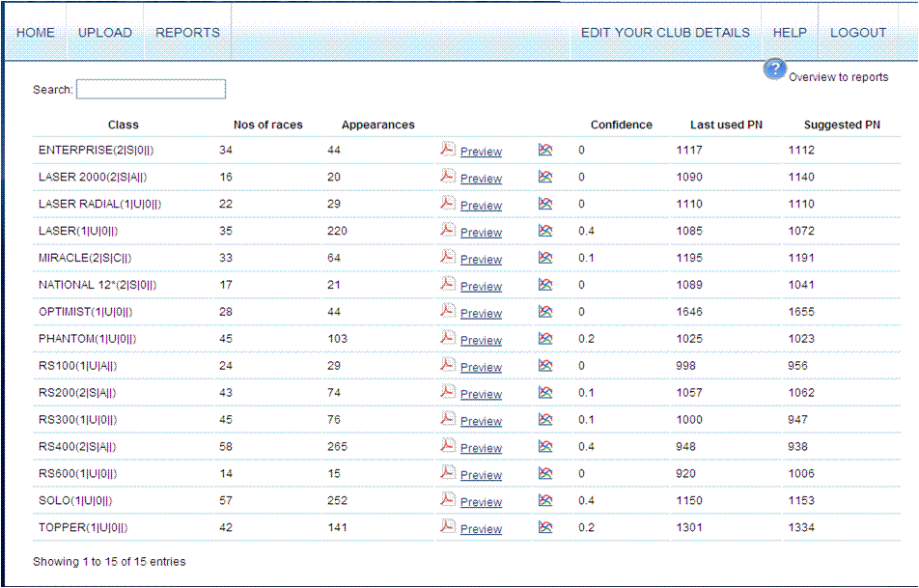Click Suggested PN value 1655
Image resolution: width=919 pixels, height=588 pixels.
[801, 312]
